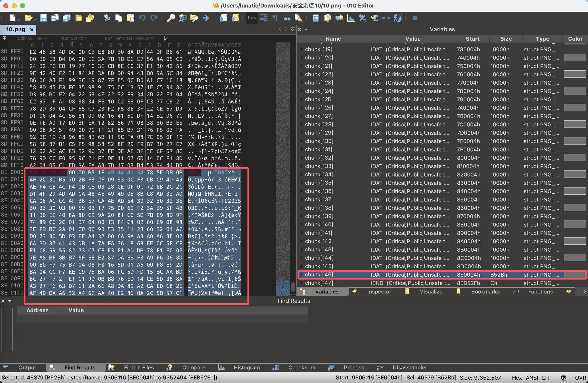This screenshot has height=383, width=588.
Task: Click the color swatch for chunk[120]
Action: [575, 58]
